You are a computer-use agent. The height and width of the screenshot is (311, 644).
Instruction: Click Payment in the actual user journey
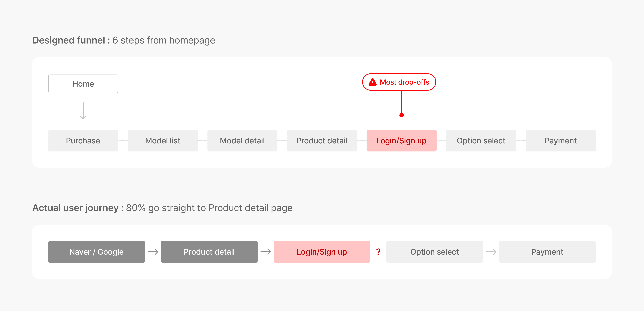[x=547, y=252]
